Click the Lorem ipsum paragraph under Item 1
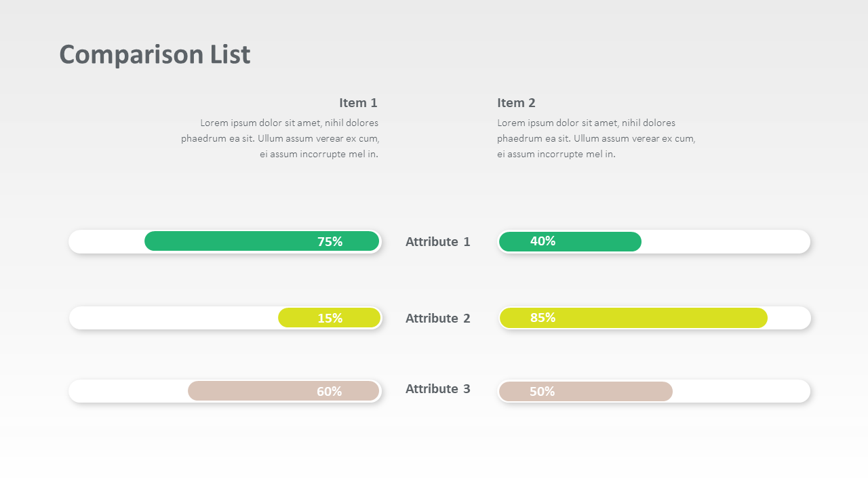 click(x=280, y=138)
